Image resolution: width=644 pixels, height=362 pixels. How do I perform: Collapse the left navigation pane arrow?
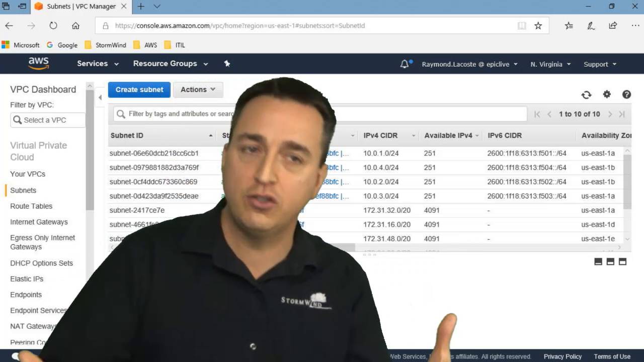click(100, 98)
